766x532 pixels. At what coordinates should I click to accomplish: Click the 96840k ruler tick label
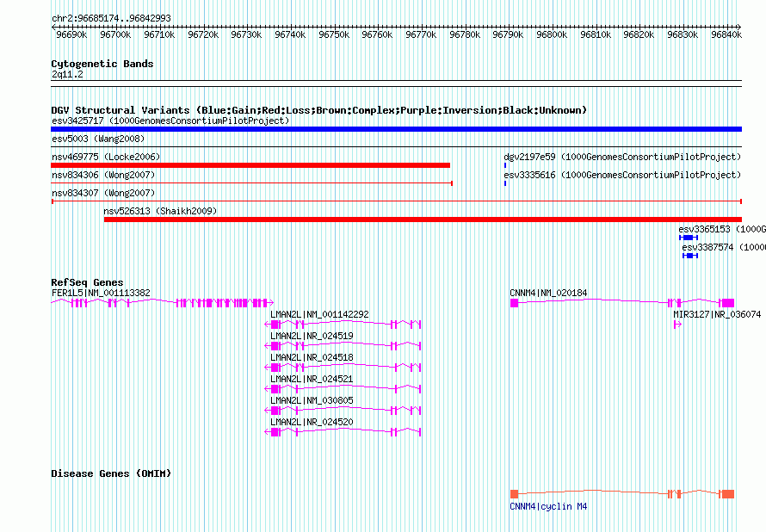point(726,34)
